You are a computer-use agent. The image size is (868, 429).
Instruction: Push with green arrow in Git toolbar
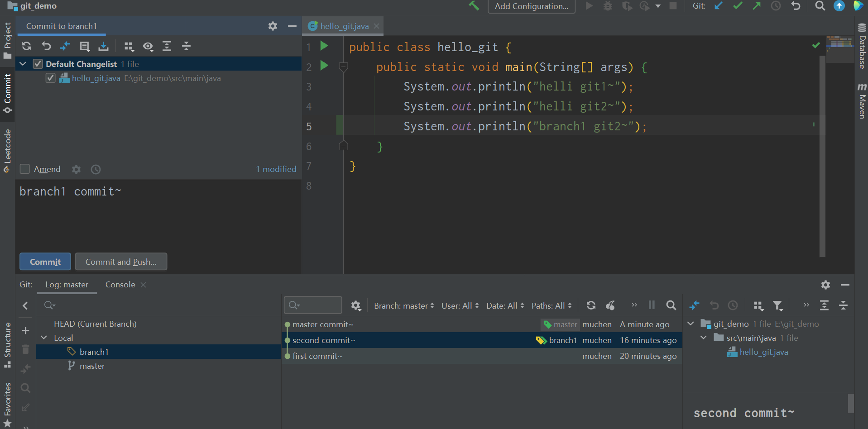pyautogui.click(x=757, y=6)
